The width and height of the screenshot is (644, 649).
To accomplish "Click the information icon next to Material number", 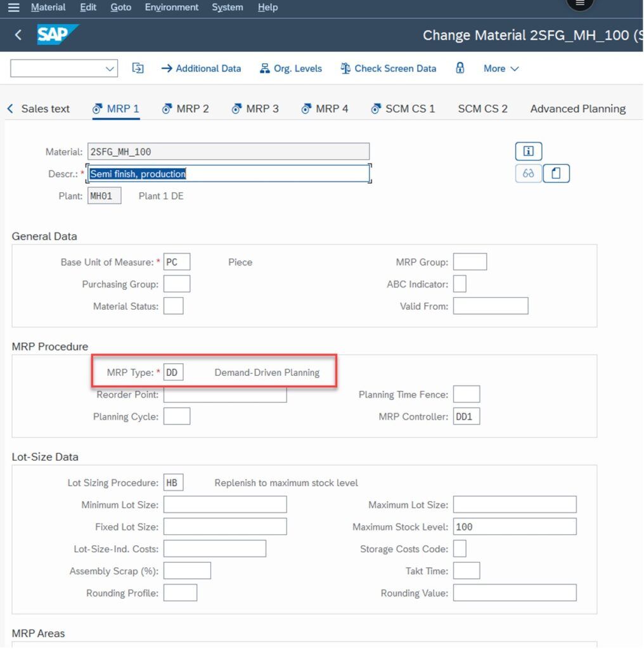I will (527, 151).
